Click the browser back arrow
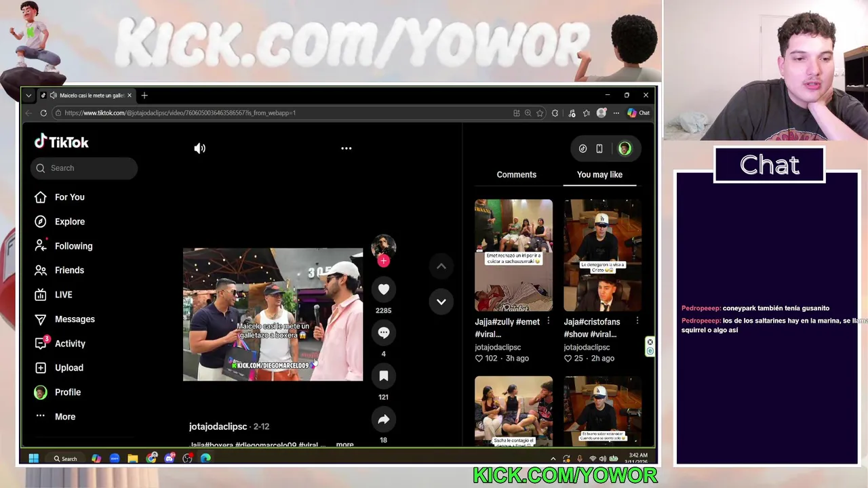 [28, 113]
